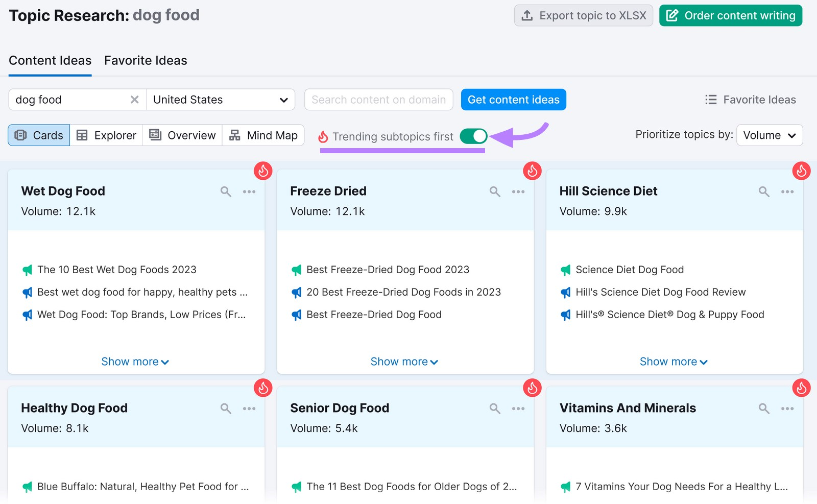Click the trending flame badge on Healthy Dog Food card
This screenshot has height=504, width=817.
pyautogui.click(x=263, y=388)
